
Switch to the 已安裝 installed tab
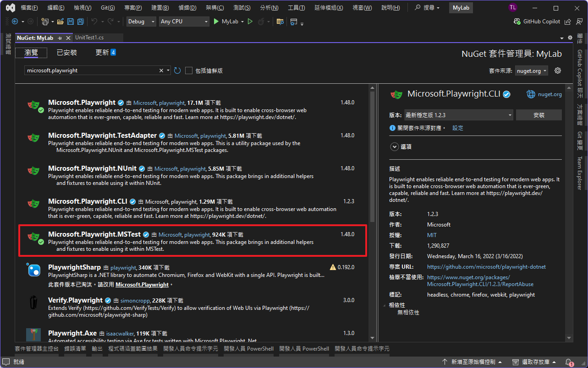[67, 53]
